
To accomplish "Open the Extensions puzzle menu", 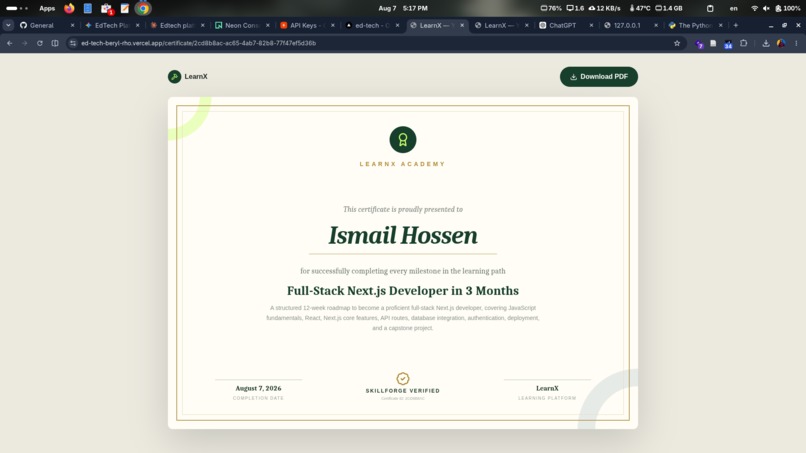I will tap(743, 43).
